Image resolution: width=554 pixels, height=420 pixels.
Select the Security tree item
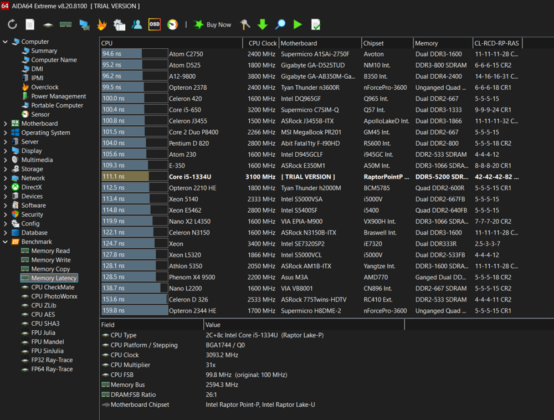pyautogui.click(x=32, y=215)
